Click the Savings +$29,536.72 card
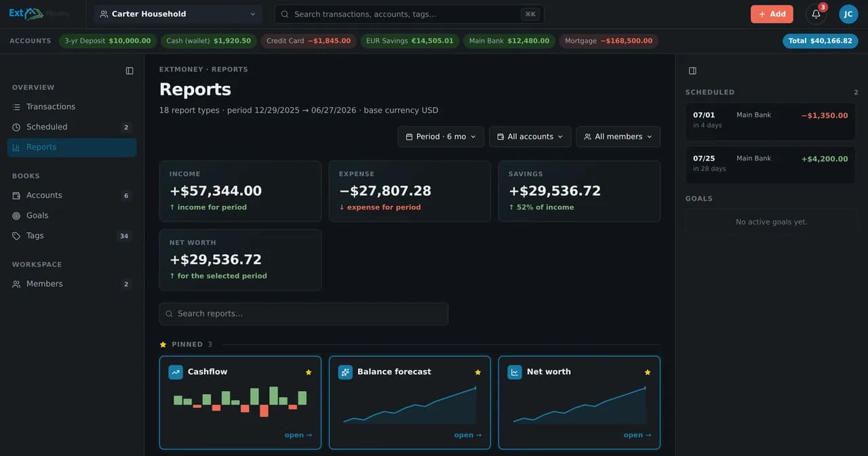 pyautogui.click(x=579, y=191)
